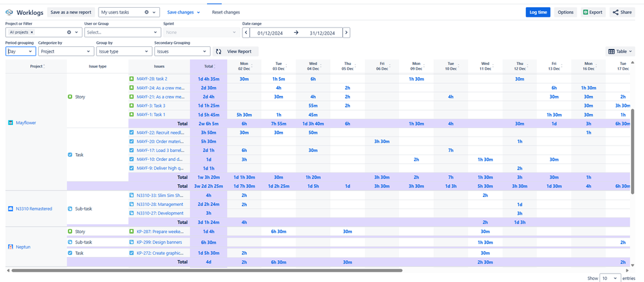Go to next date range with right arrow

(x=346, y=32)
